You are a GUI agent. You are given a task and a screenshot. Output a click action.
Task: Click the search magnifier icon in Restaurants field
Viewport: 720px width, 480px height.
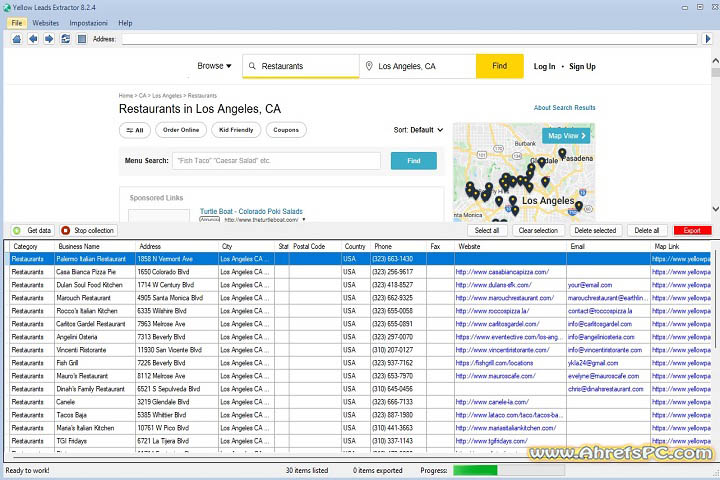pyautogui.click(x=252, y=66)
